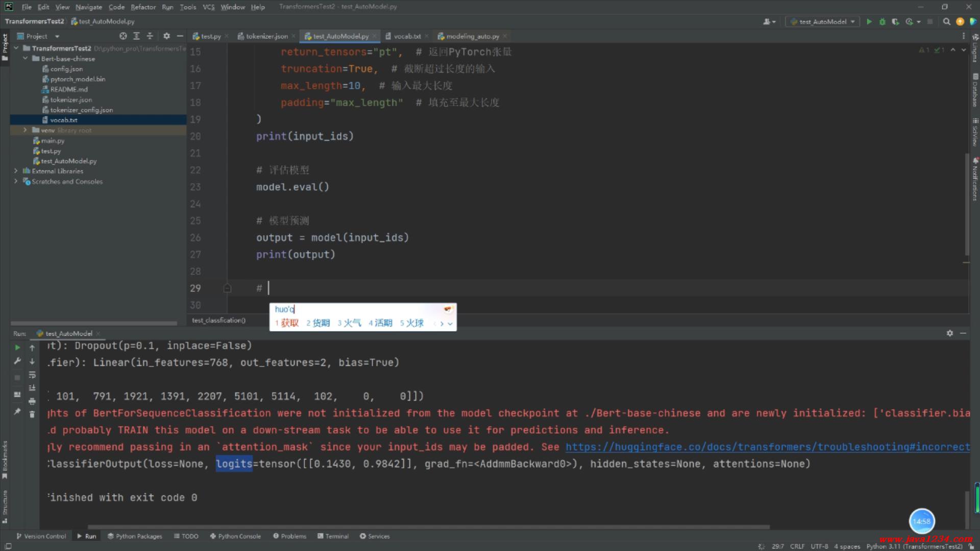Click the editor vertical scrollbar

click(966, 204)
